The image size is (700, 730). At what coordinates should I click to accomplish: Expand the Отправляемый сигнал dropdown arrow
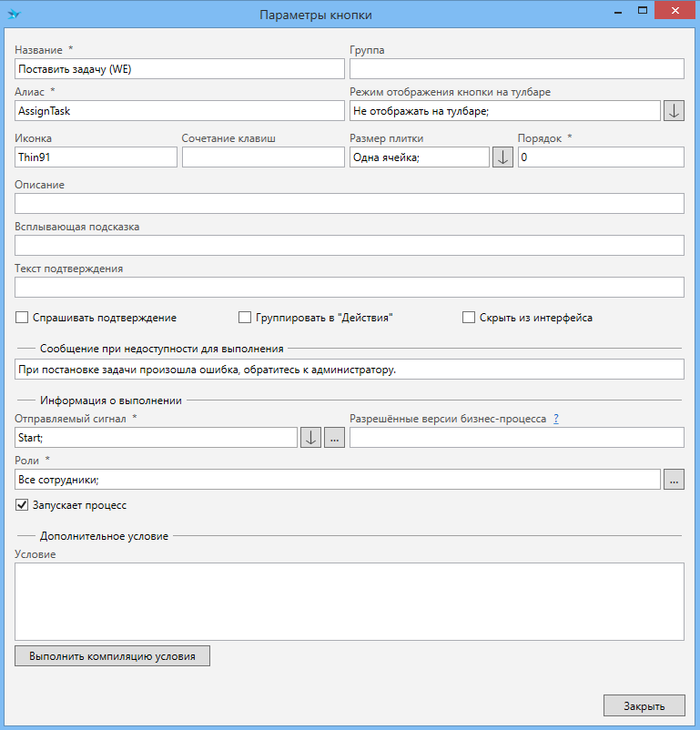[x=310, y=438]
